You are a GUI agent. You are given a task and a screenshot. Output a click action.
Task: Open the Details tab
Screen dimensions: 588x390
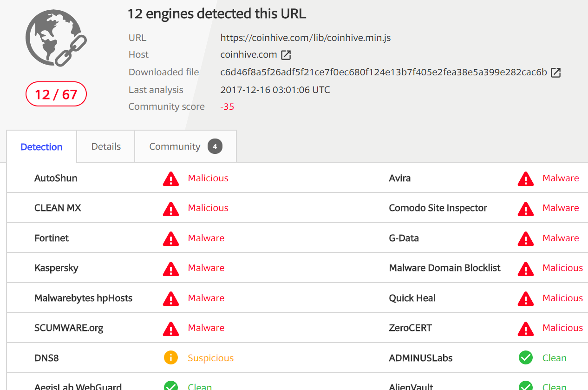[106, 146]
